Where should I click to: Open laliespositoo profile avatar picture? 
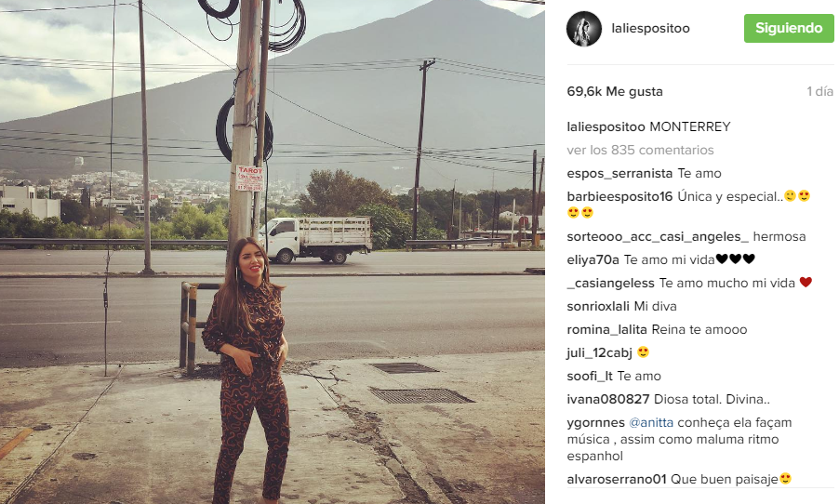click(x=584, y=29)
